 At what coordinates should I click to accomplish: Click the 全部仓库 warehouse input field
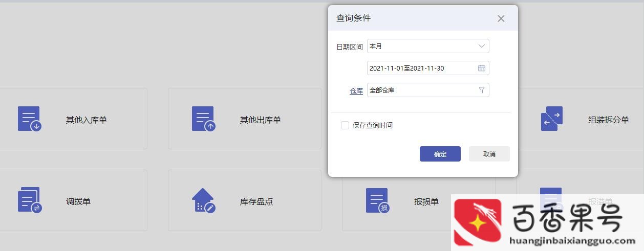click(x=428, y=90)
